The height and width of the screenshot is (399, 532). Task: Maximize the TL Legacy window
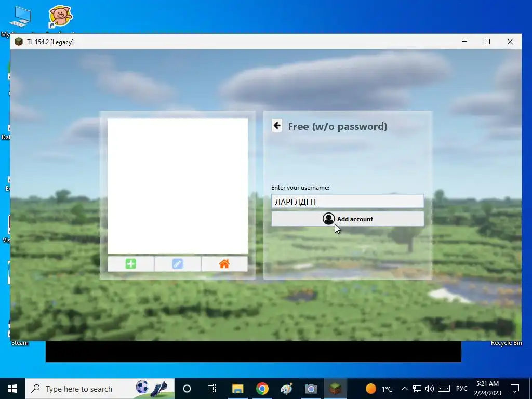click(x=487, y=42)
